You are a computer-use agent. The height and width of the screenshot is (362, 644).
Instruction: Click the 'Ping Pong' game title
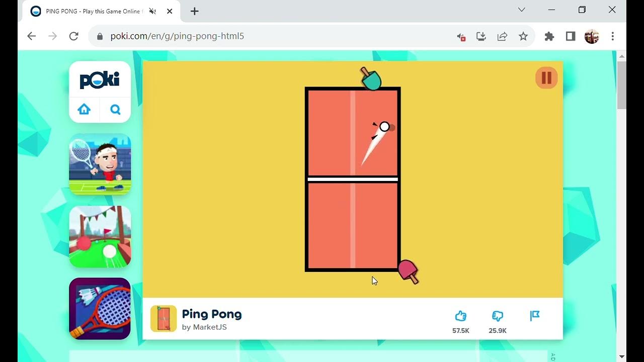click(x=212, y=314)
